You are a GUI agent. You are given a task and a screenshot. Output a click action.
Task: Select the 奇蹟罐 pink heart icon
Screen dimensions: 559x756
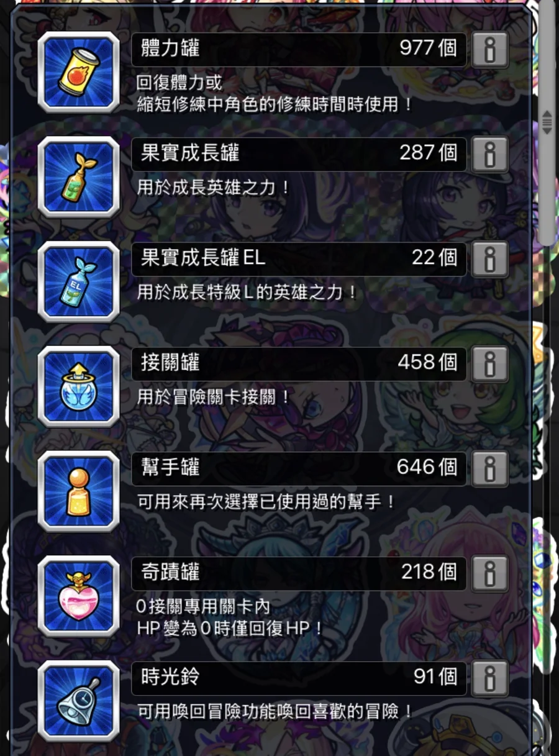78,596
